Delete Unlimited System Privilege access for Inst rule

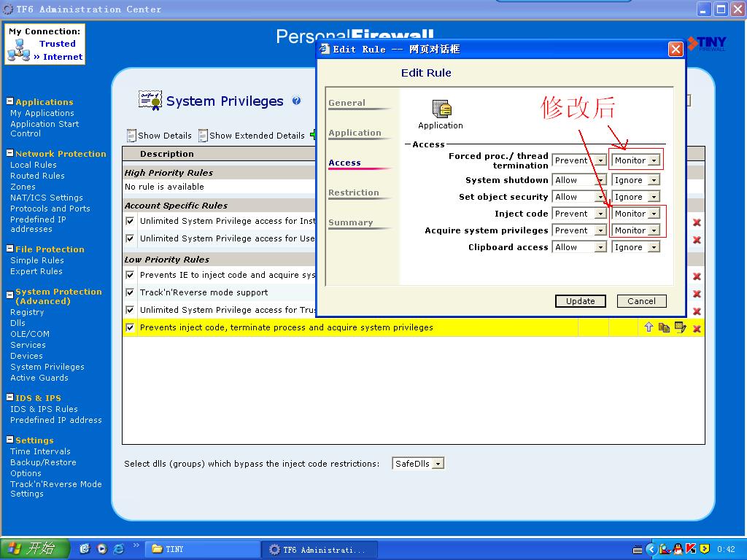[697, 222]
